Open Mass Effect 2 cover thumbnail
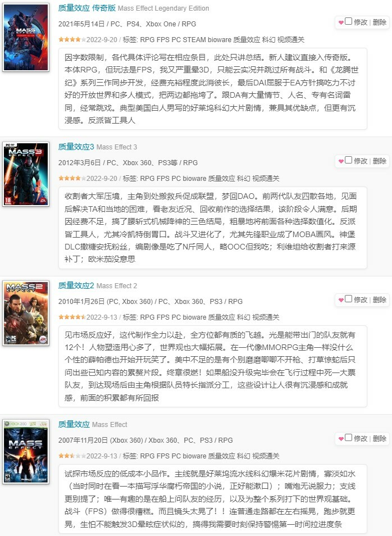 (x=26, y=313)
